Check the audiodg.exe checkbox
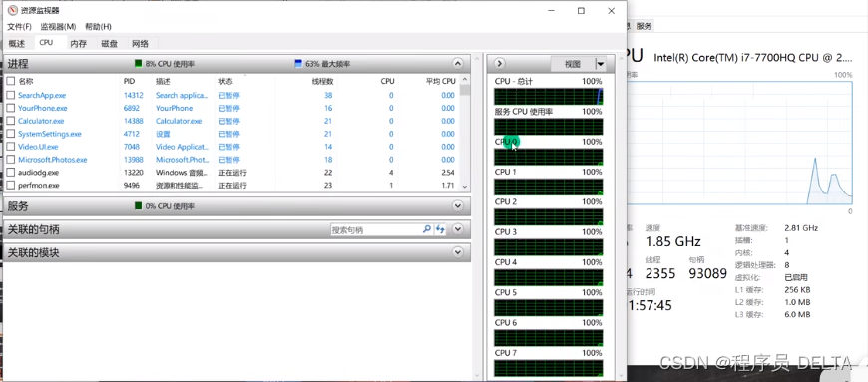Viewport: 868px width, 382px height. tap(11, 173)
